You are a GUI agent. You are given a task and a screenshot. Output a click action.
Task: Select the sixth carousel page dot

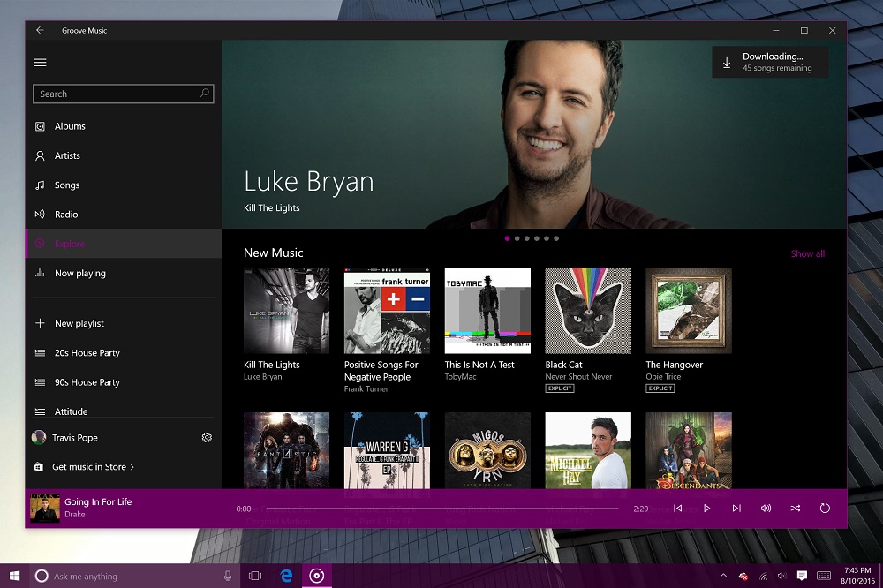(556, 238)
